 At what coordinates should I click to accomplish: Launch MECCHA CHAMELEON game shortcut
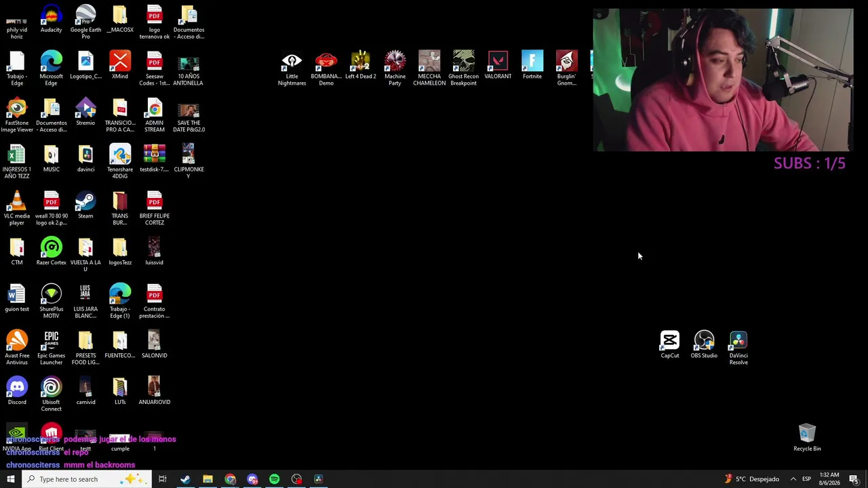[429, 68]
